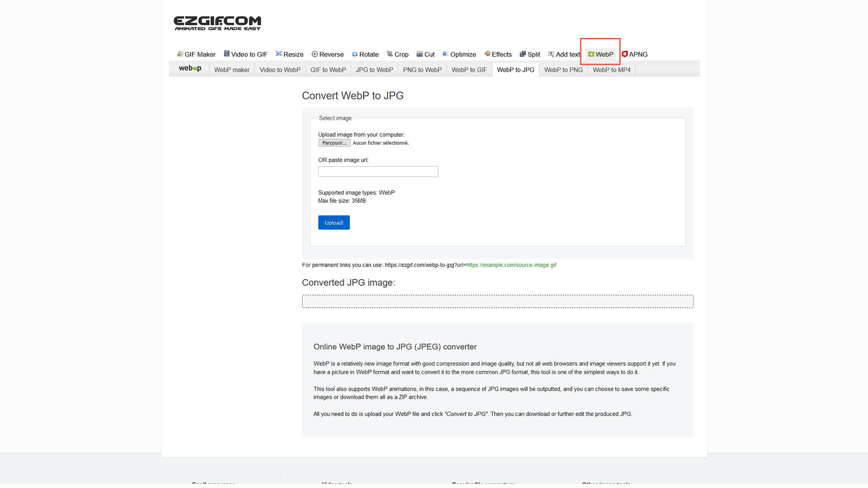868x488 pixels.
Task: Switch to the JPG to WebP tab
Action: click(x=374, y=70)
